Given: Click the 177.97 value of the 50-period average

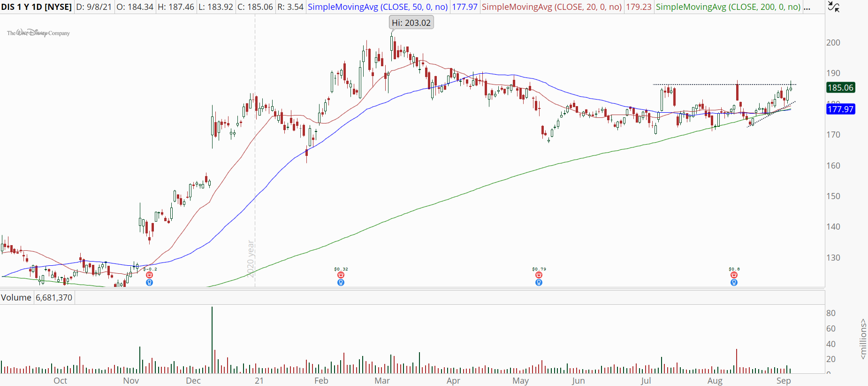Looking at the screenshot, I should 464,7.
